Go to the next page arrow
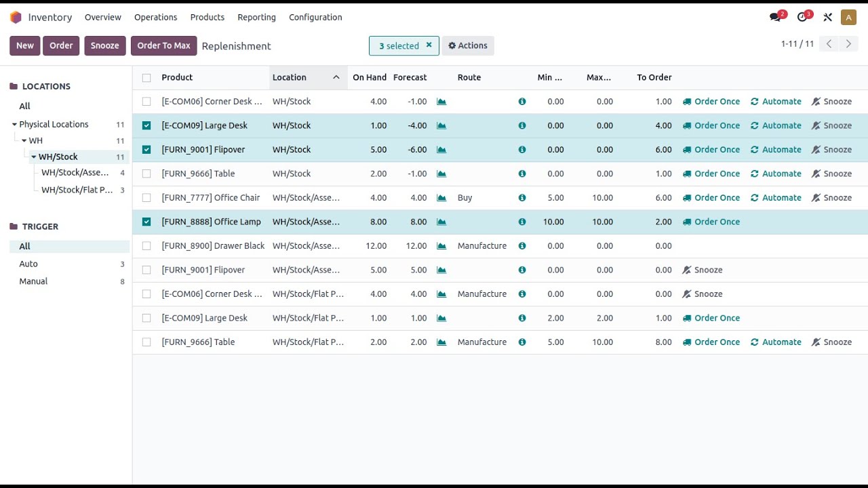 point(848,44)
